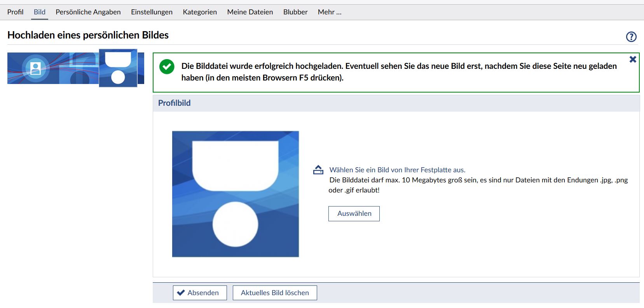Image resolution: width=644 pixels, height=308 pixels.
Task: Click the upload icon beside file hint
Action: [x=318, y=170]
